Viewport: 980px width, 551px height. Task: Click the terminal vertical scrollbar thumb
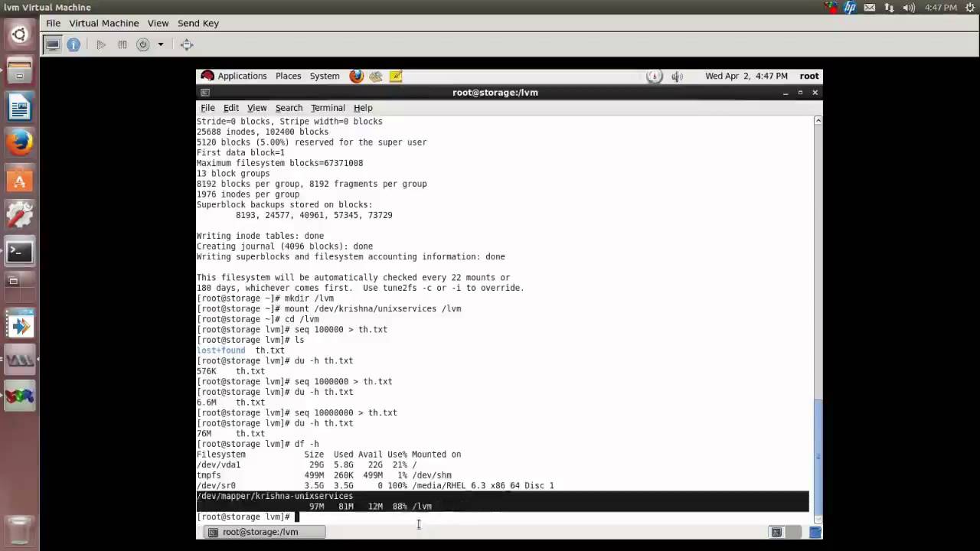[818, 457]
